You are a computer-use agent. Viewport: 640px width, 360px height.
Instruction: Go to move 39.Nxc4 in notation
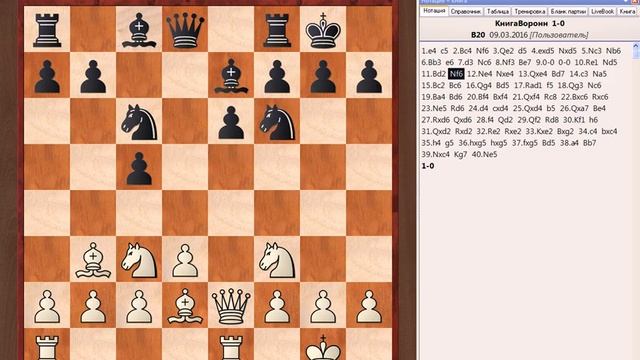[436, 154]
